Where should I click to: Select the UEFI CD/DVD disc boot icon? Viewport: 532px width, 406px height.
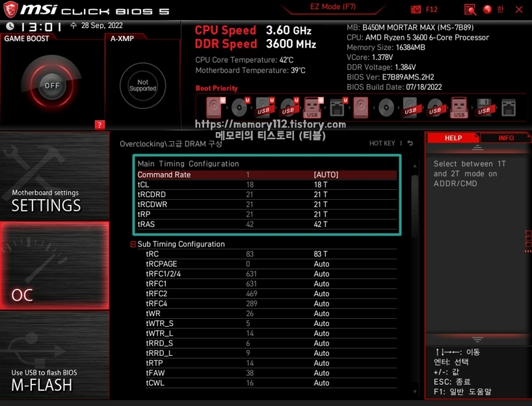click(x=240, y=107)
